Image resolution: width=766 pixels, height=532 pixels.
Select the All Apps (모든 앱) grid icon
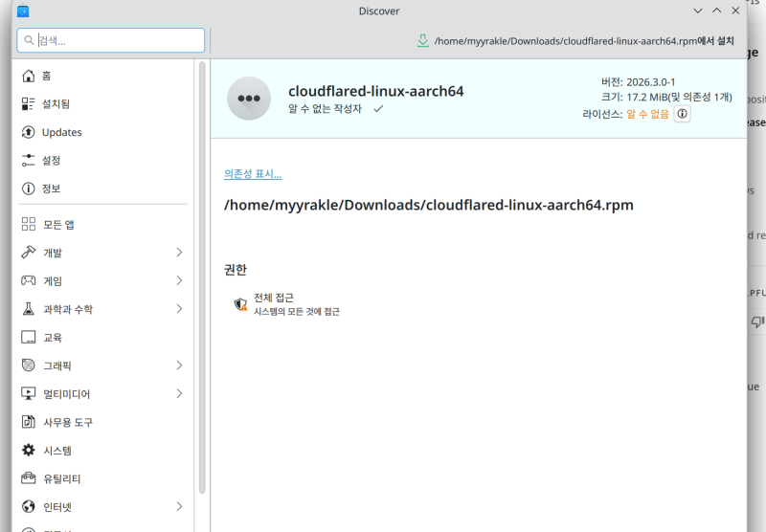tap(29, 224)
